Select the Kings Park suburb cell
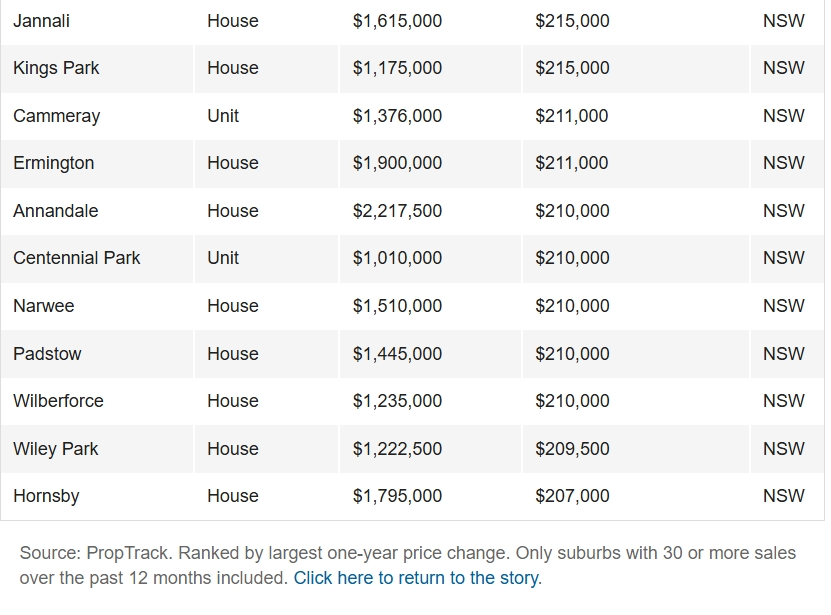This screenshot has height=615, width=831. [x=97, y=68]
